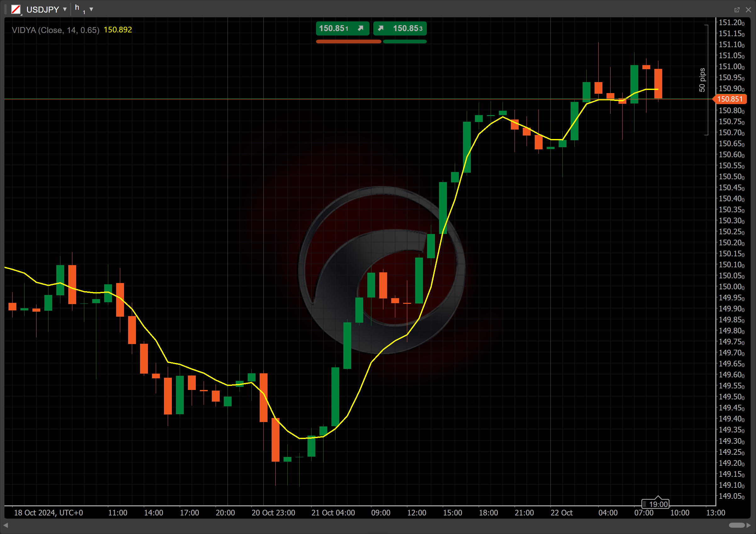Click the right scroll arrow at bottom

749,525
